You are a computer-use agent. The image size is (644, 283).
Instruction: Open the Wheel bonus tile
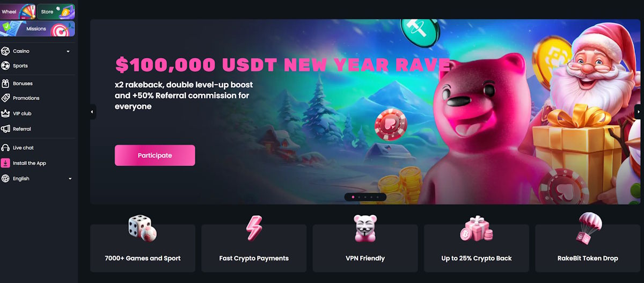18,11
